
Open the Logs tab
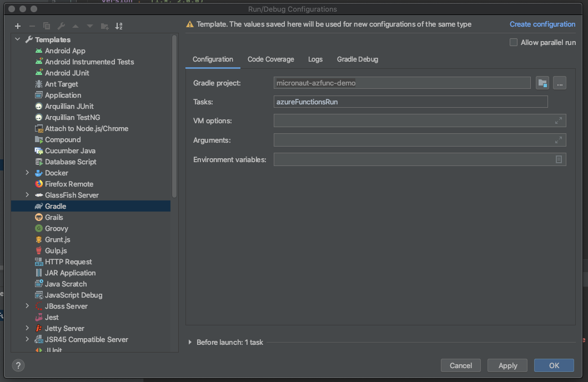click(315, 59)
